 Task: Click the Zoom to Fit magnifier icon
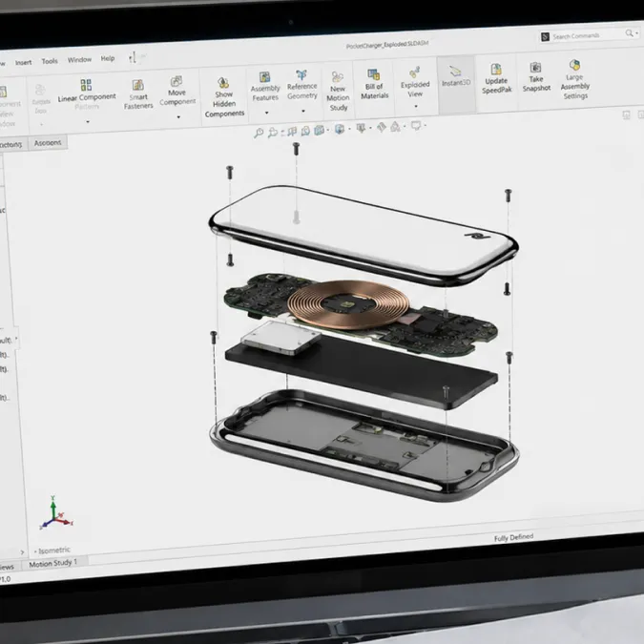click(x=259, y=133)
